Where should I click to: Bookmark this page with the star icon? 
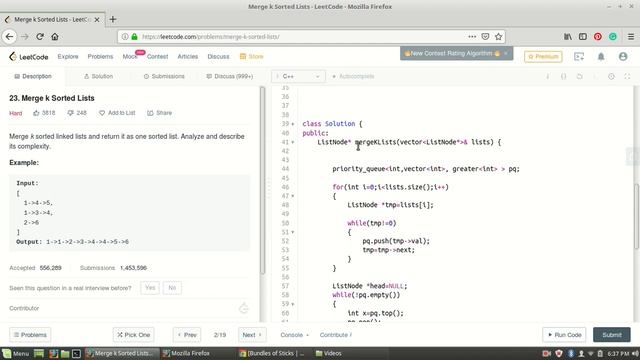(498, 37)
